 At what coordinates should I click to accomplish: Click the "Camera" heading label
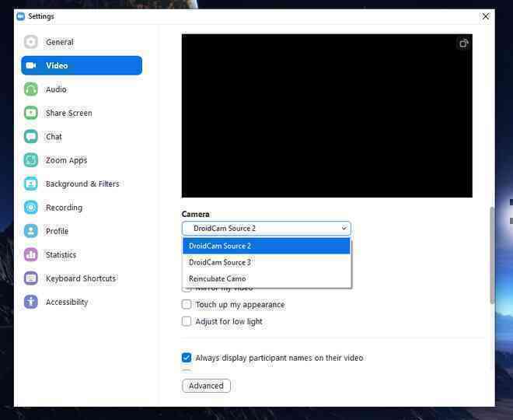tap(196, 214)
